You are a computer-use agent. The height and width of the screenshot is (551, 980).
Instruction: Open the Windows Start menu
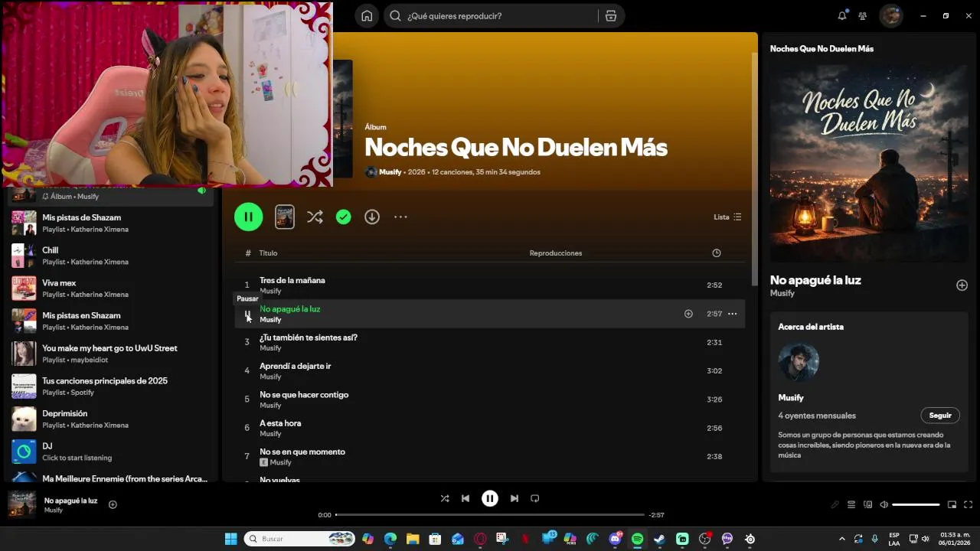[230, 539]
